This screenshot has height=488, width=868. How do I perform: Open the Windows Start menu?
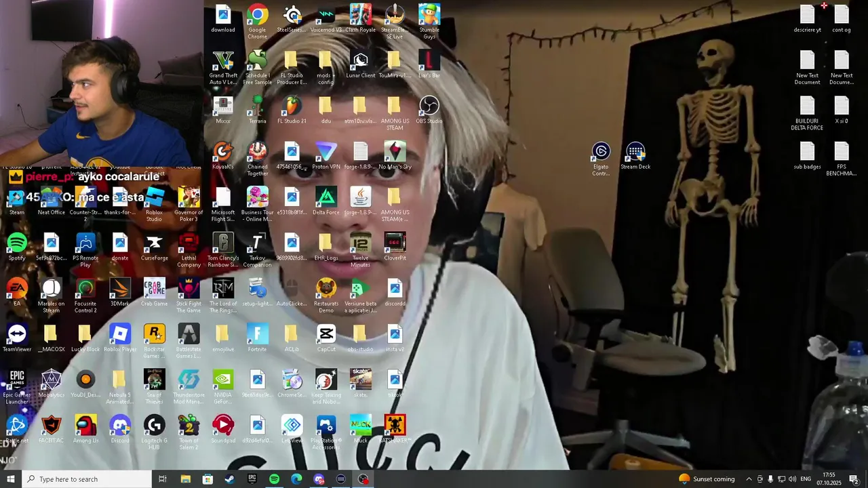(x=10, y=479)
